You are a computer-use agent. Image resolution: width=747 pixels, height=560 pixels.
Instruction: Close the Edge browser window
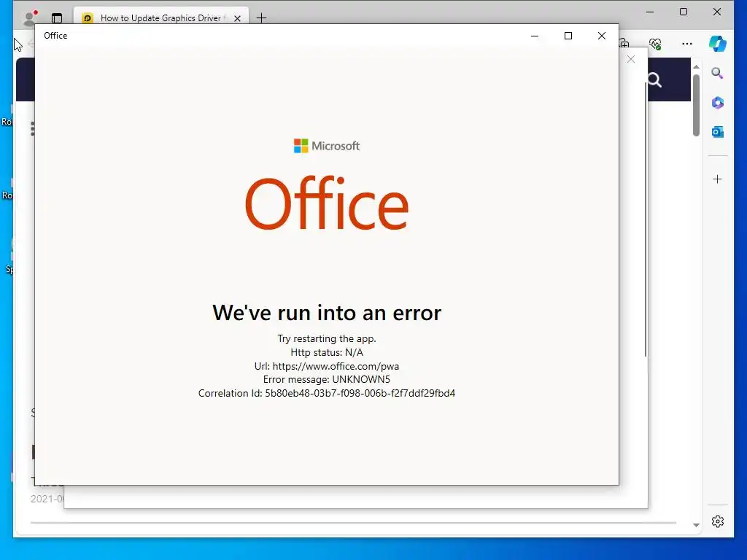pyautogui.click(x=716, y=12)
